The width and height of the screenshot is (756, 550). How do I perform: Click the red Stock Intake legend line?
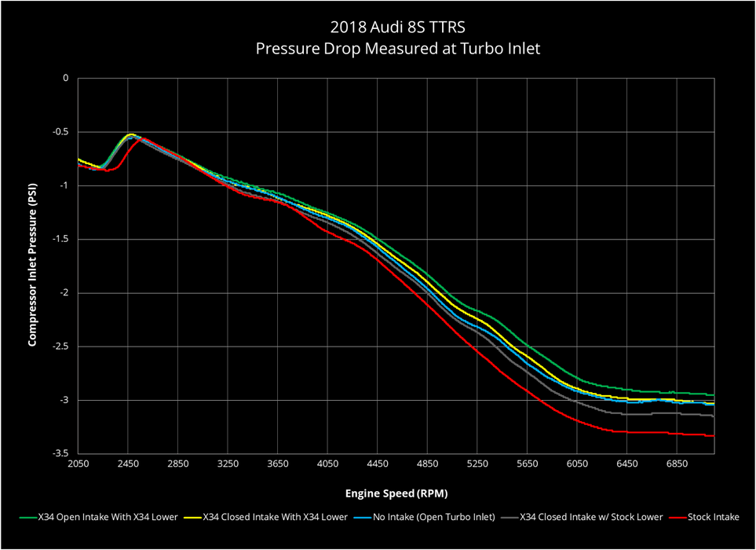675,517
